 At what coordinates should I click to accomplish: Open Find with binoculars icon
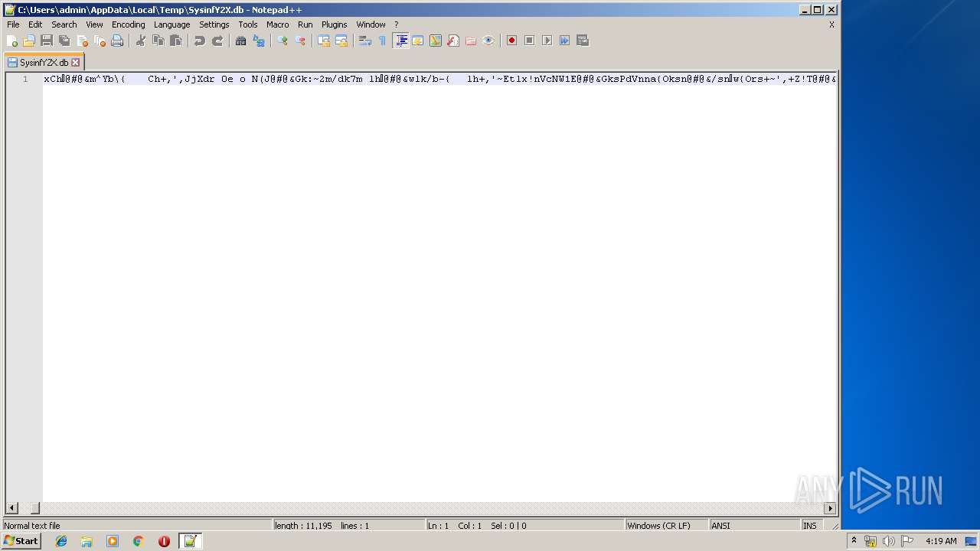(241, 41)
